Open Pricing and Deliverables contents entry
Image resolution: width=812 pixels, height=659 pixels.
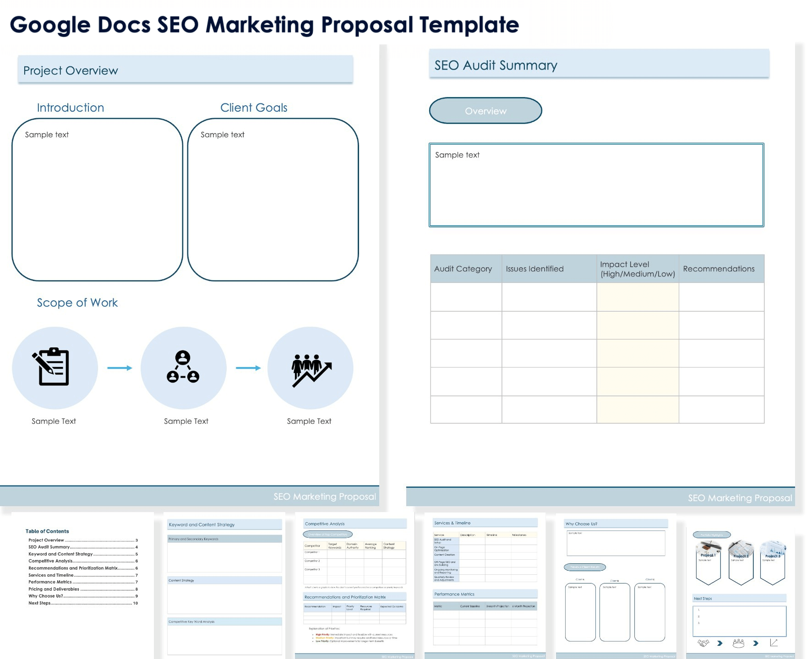[83, 589]
